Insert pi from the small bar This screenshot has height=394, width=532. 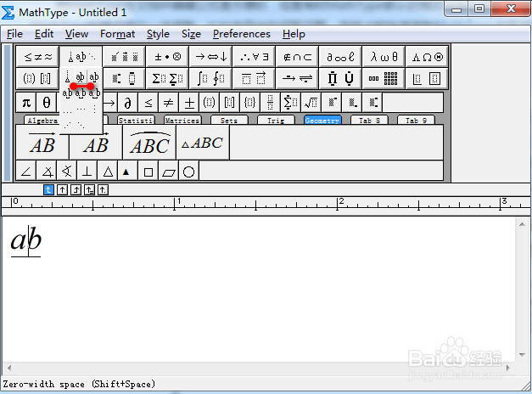(x=26, y=103)
